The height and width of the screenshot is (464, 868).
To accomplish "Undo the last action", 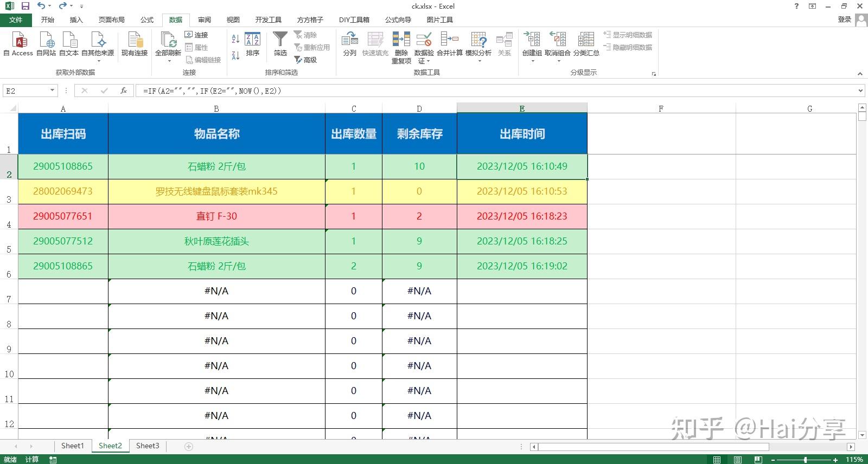I will point(41,6).
